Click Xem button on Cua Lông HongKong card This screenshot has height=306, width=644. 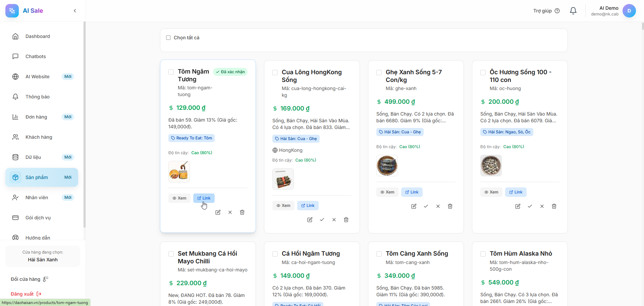(x=283, y=206)
